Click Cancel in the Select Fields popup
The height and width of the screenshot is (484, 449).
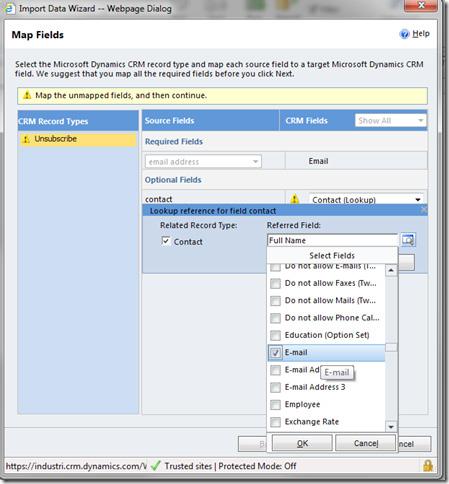coord(366,443)
